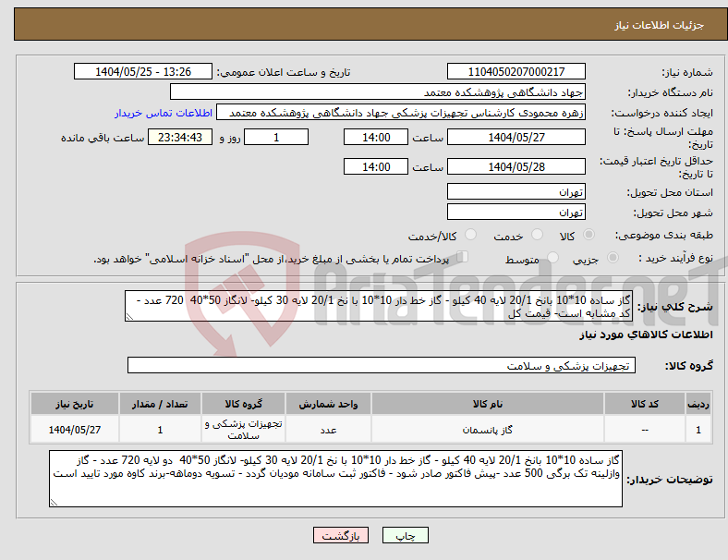Click the نام کالا column header
The height and width of the screenshot is (560, 728).
pos(488,404)
